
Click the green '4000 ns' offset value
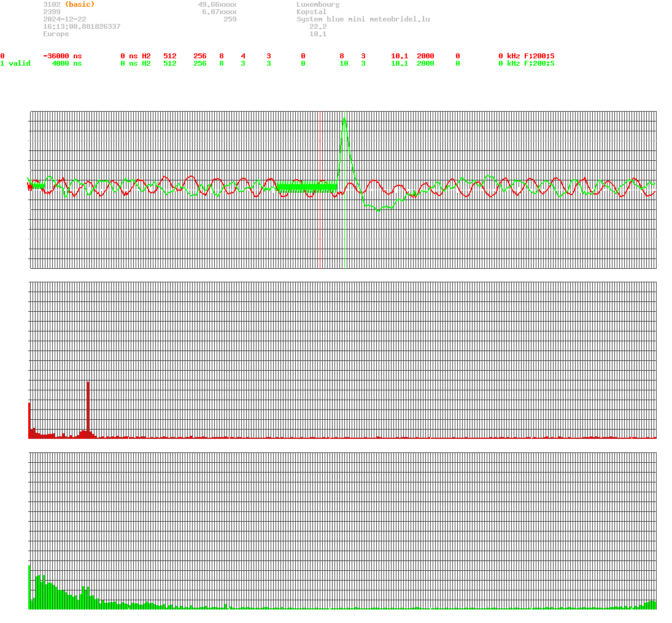(x=67, y=63)
